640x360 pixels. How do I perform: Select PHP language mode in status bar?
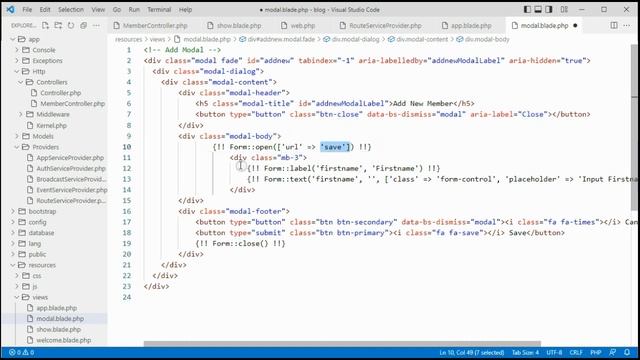(x=596, y=352)
